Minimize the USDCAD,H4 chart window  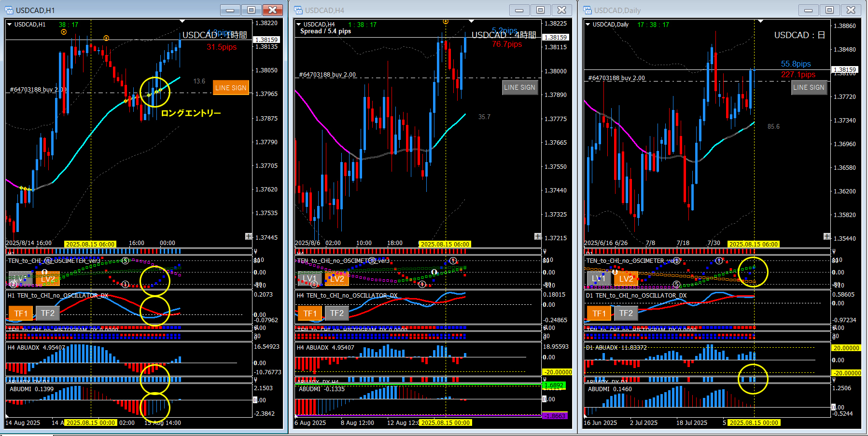tap(519, 10)
